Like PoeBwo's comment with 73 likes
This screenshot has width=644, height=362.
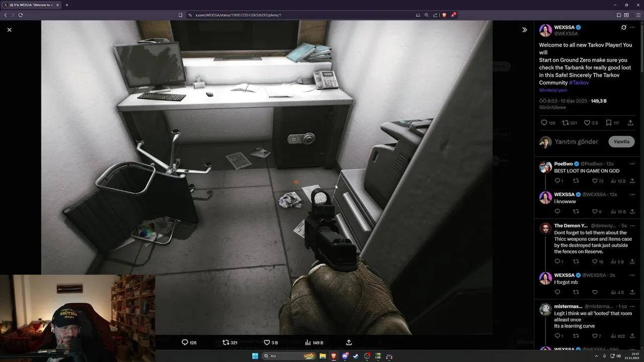[595, 181]
